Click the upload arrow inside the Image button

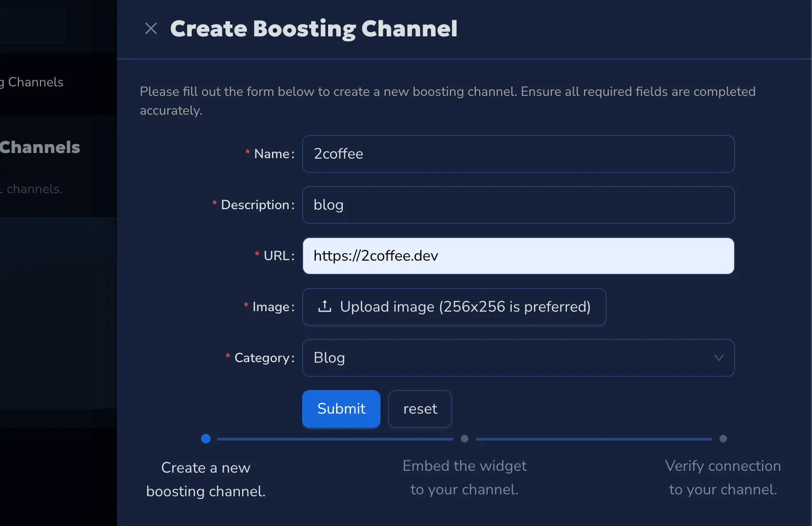coord(324,306)
